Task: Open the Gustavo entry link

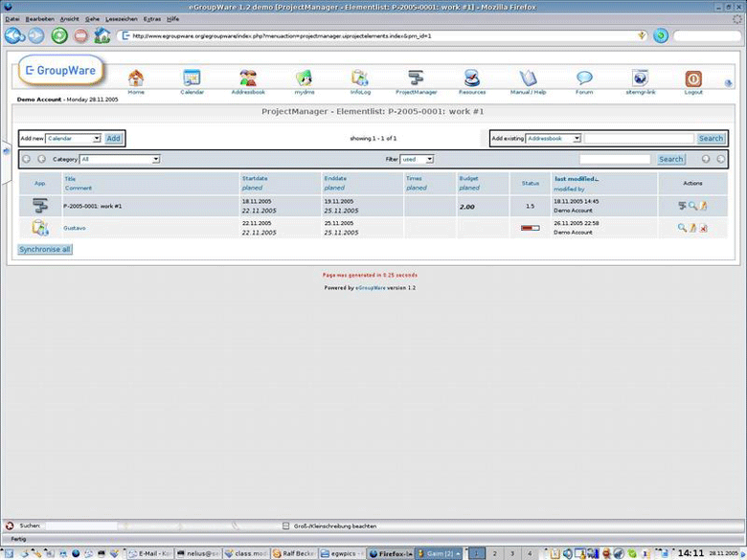Action: (x=75, y=228)
